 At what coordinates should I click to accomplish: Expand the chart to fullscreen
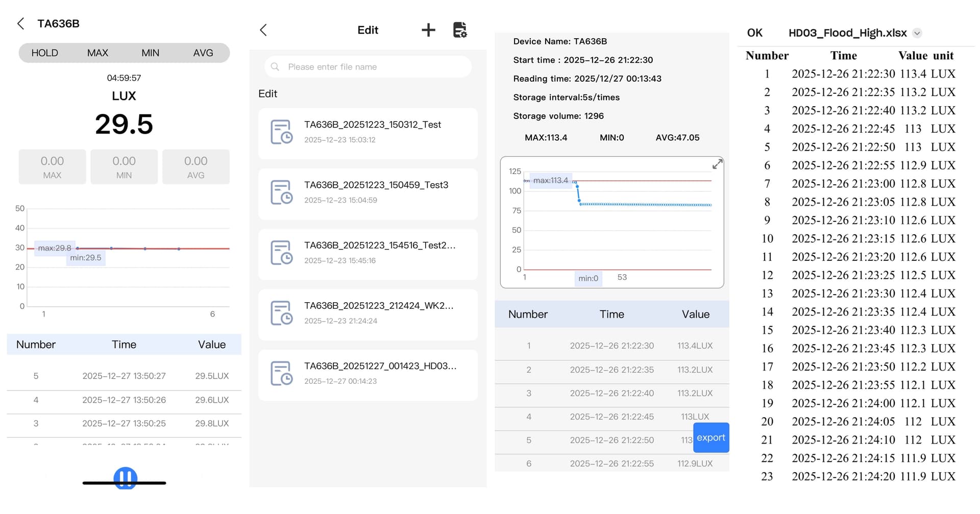(717, 164)
